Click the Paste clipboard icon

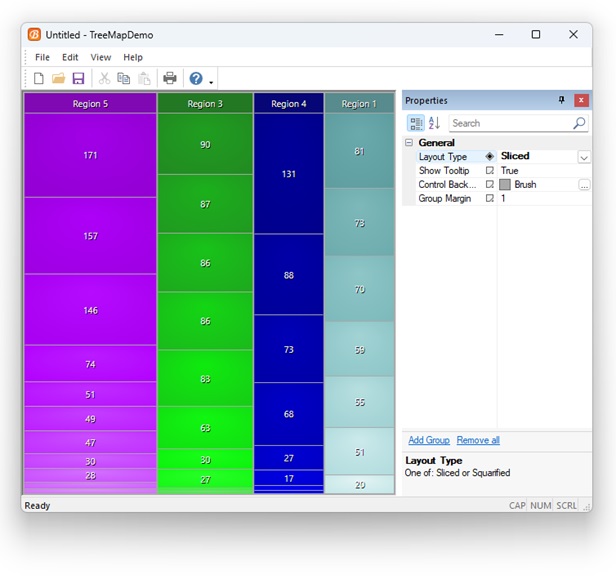[x=144, y=79]
